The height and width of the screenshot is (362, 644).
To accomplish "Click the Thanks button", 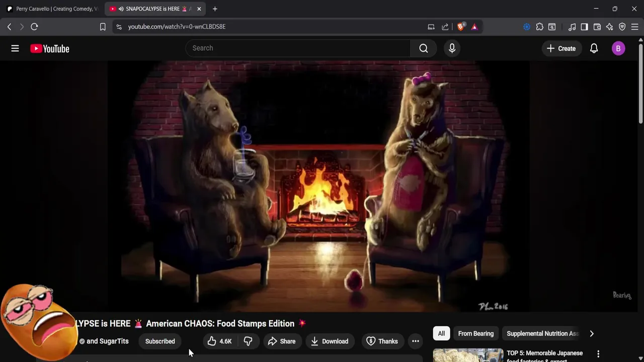I will [382, 341].
